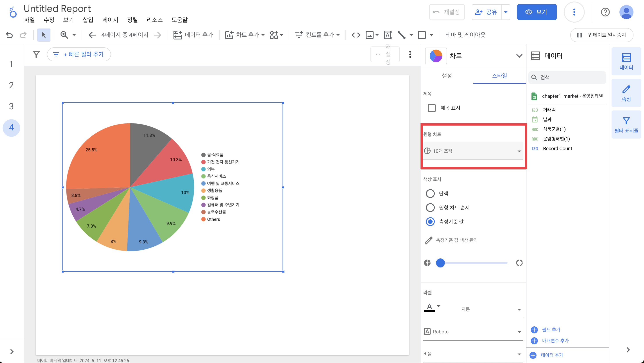Click the line drawing tool icon
The height and width of the screenshot is (363, 644).
(x=401, y=35)
